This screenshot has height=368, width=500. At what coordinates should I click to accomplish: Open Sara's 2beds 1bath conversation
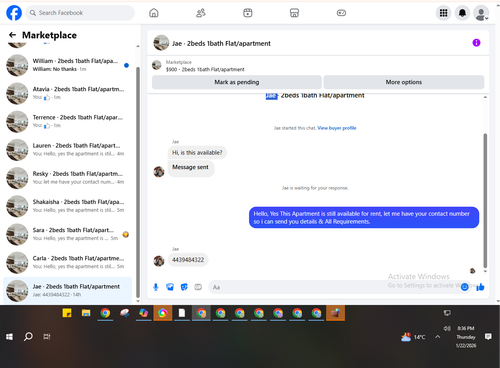tap(67, 234)
